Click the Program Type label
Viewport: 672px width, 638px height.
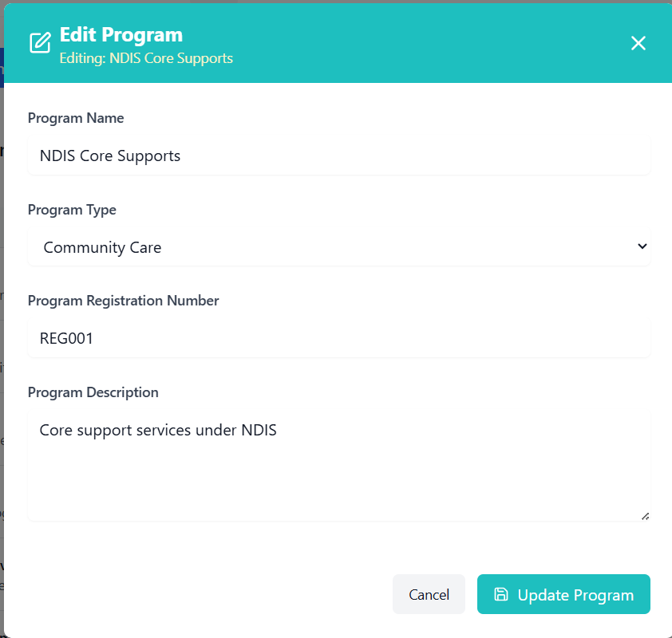tap(72, 210)
